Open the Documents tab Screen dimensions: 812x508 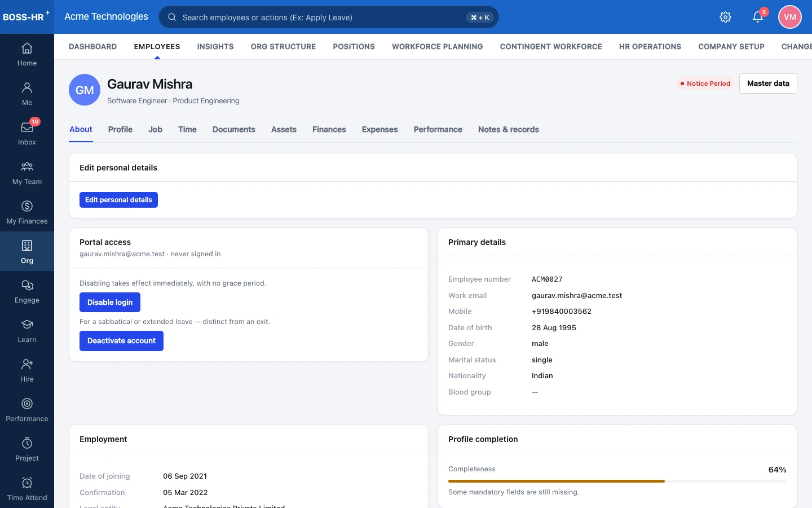pos(233,129)
